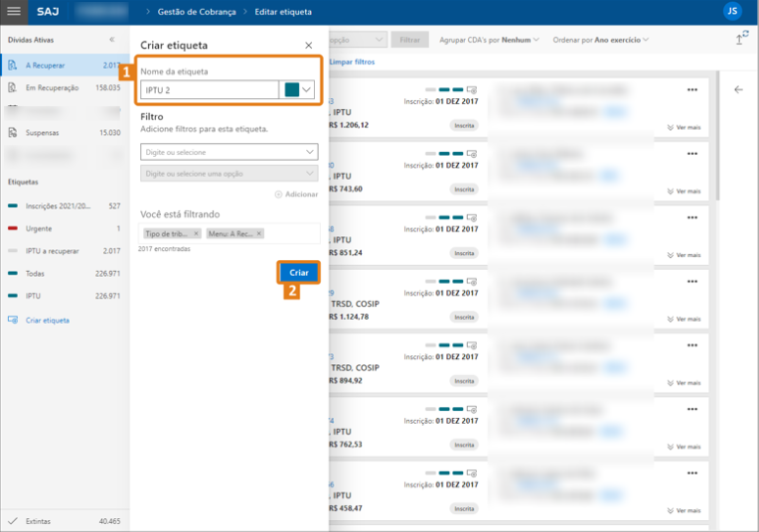This screenshot has width=759, height=532.
Task: Click the export and refresh icon
Action: click(741, 39)
